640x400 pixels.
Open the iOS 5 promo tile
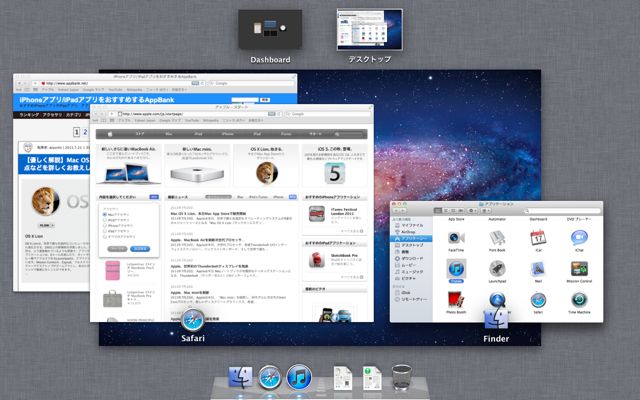tap(335, 166)
